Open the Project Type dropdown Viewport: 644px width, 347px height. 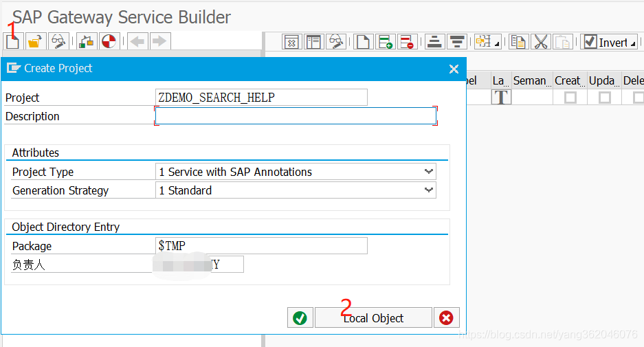(x=429, y=172)
